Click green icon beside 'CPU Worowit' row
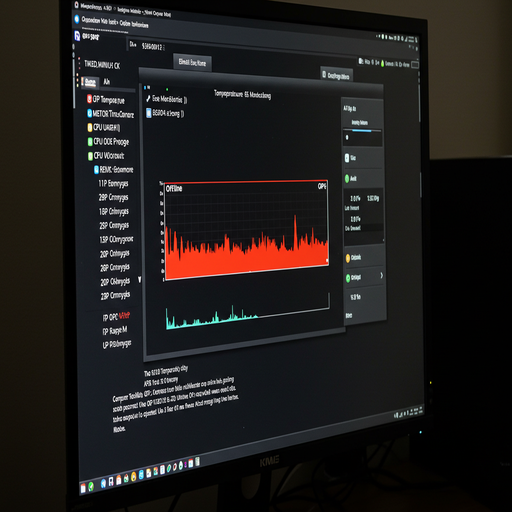 coord(90,156)
